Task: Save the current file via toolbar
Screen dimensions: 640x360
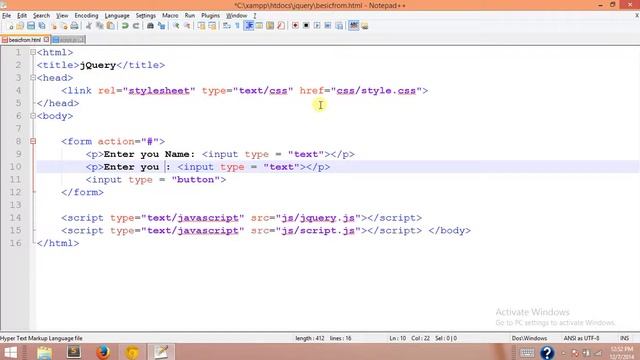Action: point(31,26)
